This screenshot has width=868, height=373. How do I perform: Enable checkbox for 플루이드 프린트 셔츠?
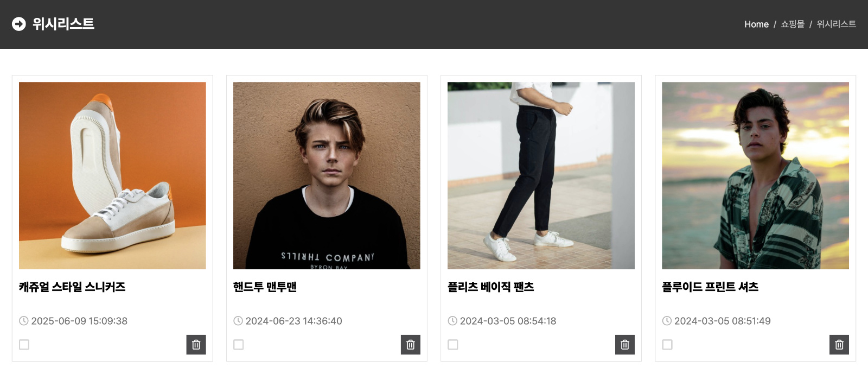pos(667,345)
